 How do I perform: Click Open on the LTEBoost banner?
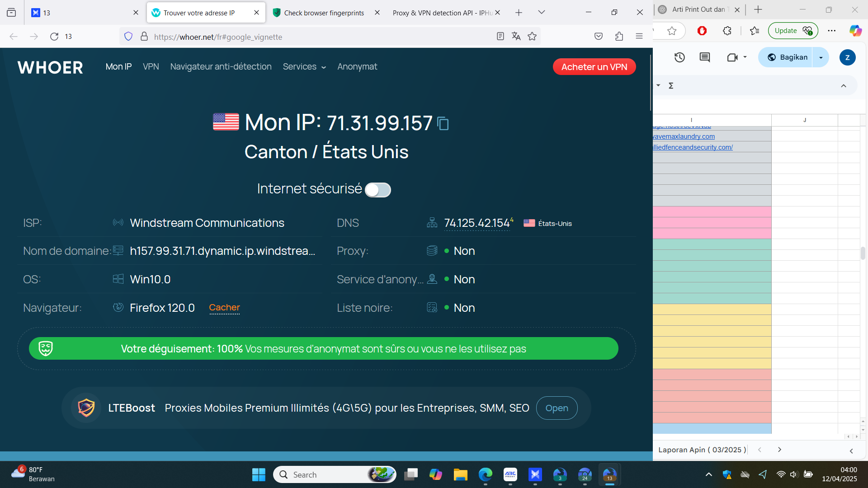point(557,408)
